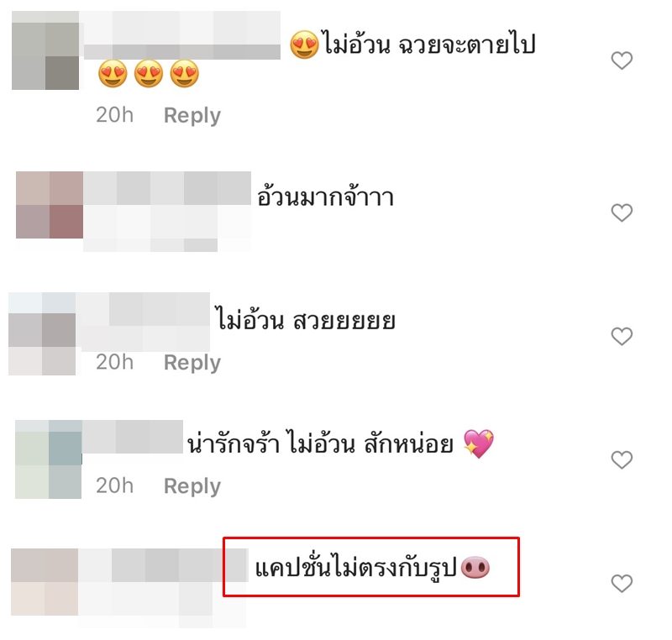Click the heart-eyes emoji before 'ไม่อ้วน ฉวย'
The width and height of the screenshot is (672, 640).
coord(304,45)
